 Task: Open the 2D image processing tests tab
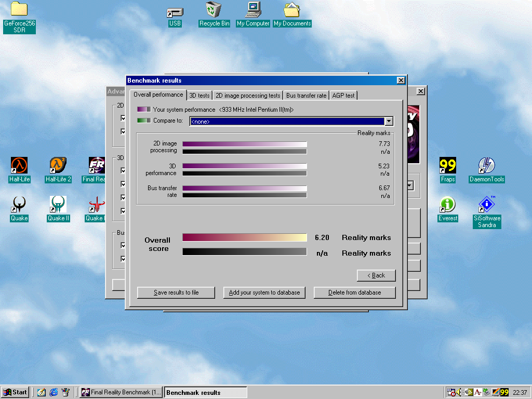[248, 96]
